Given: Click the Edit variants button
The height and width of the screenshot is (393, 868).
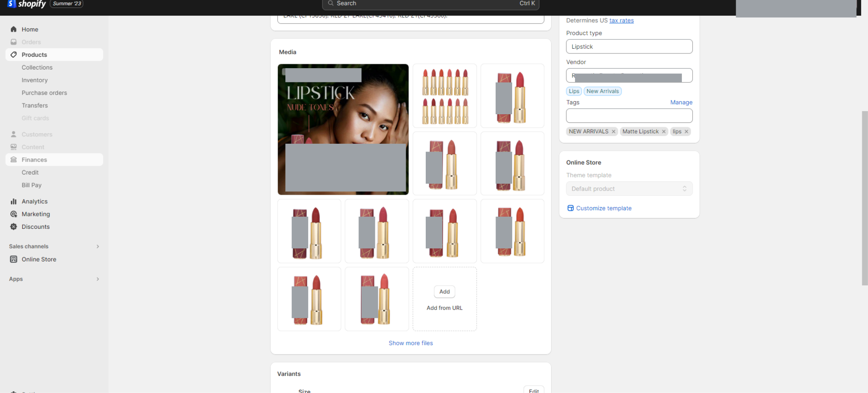Looking at the screenshot, I should (x=534, y=390).
